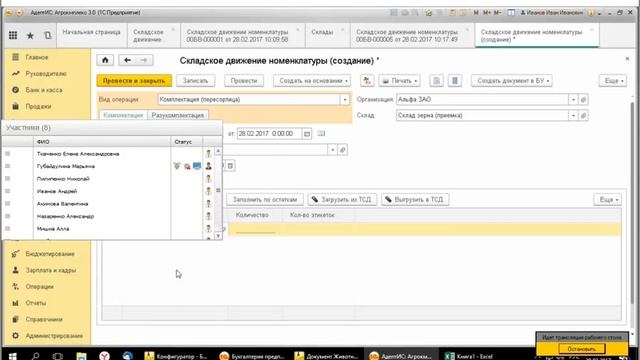Viewport: 640px width, 360px height.
Task: Click the date field 28.02.2017
Action: click(269, 133)
